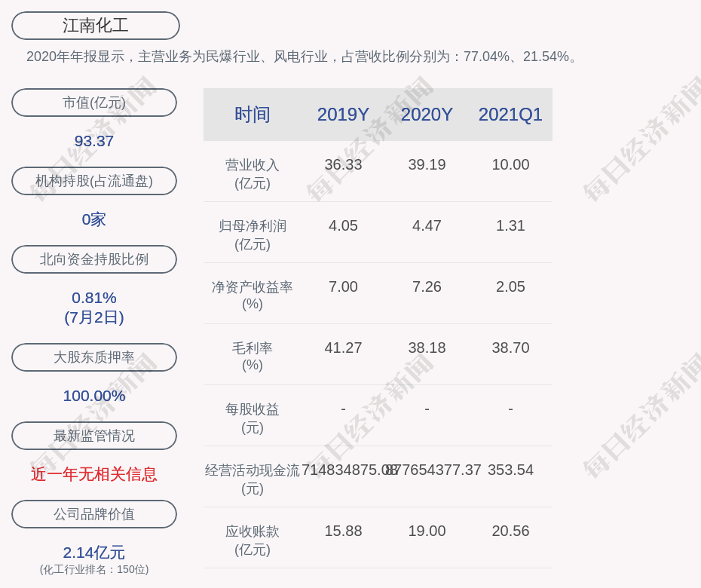Select revenue value 36.33 for 2019Y
Image resolution: width=701 pixels, height=588 pixels.
343,164
